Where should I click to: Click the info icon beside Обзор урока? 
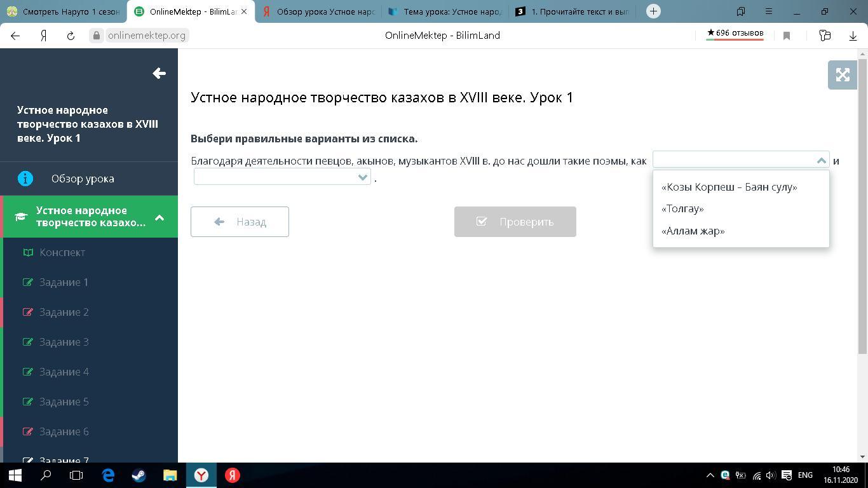click(25, 179)
